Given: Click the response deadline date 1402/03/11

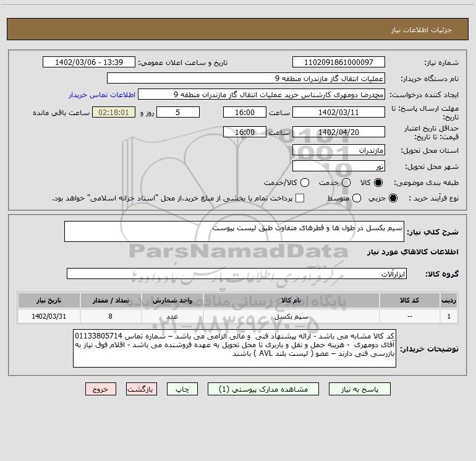Looking at the screenshot, I should 339,112.
